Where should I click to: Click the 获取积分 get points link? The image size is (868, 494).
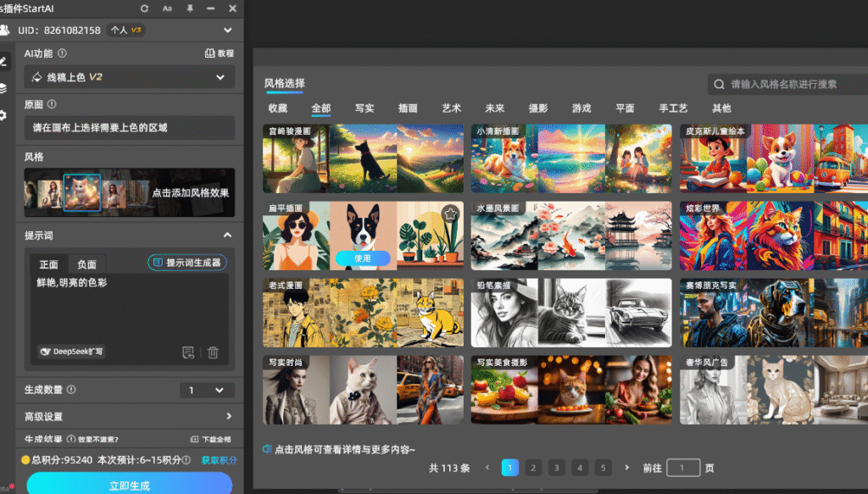[x=219, y=460]
